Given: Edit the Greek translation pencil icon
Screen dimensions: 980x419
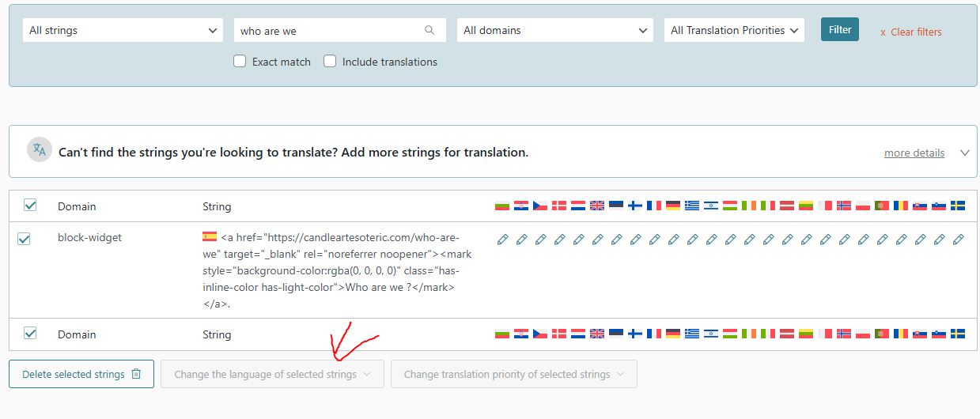Looking at the screenshot, I should (x=692, y=239).
